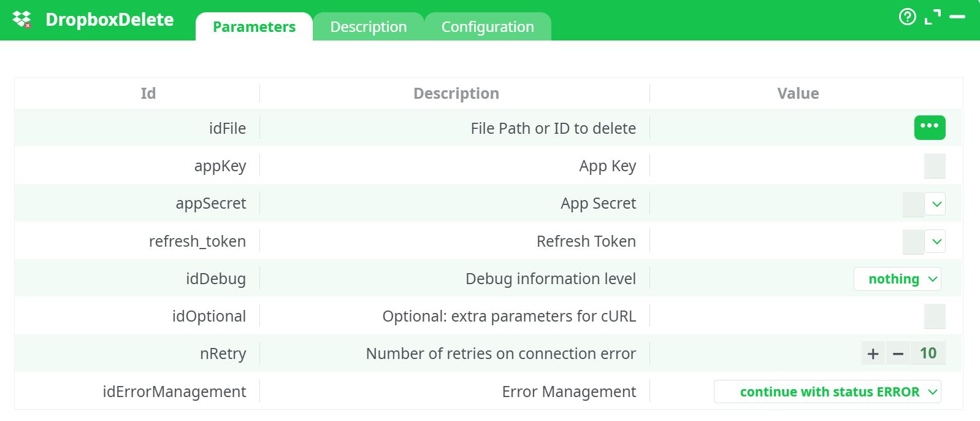Decrease nRetry with the minus button
This screenshot has height=421, width=980.
(898, 353)
